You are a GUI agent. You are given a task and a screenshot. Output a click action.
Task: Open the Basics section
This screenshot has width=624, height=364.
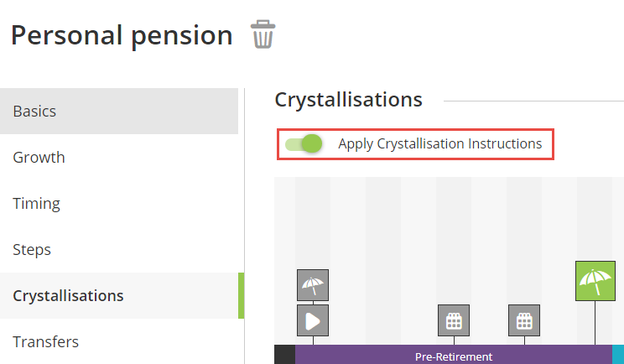[x=119, y=111]
